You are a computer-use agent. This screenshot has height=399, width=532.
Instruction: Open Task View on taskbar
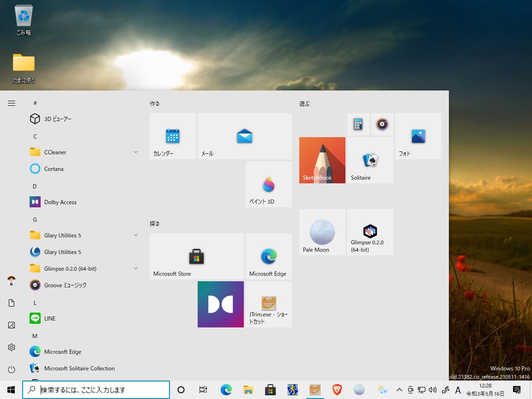[203, 390]
